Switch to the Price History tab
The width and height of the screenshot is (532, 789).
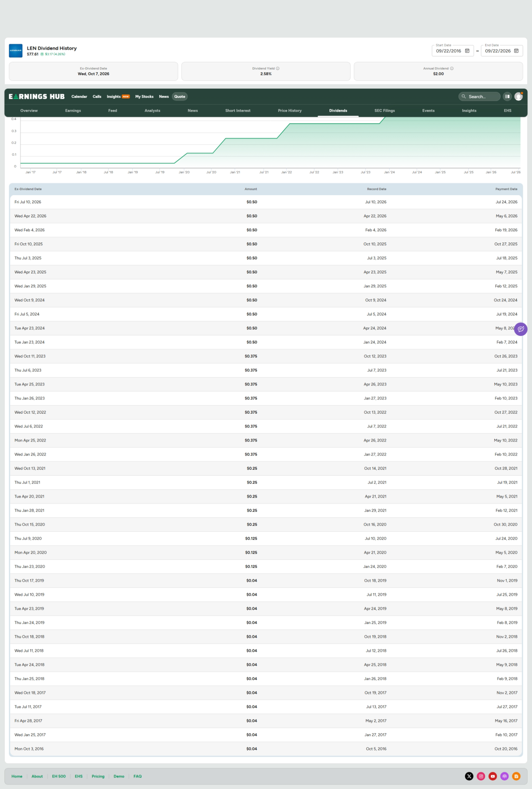point(290,111)
